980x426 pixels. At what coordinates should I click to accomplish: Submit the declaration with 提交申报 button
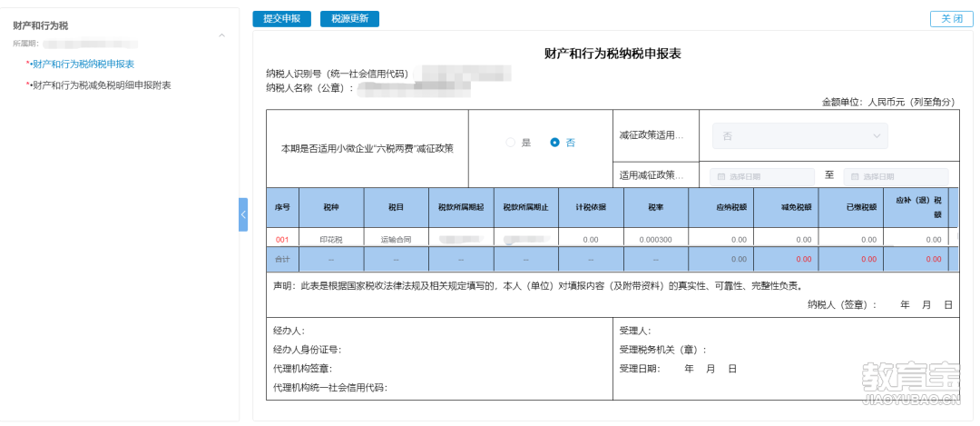(x=281, y=19)
